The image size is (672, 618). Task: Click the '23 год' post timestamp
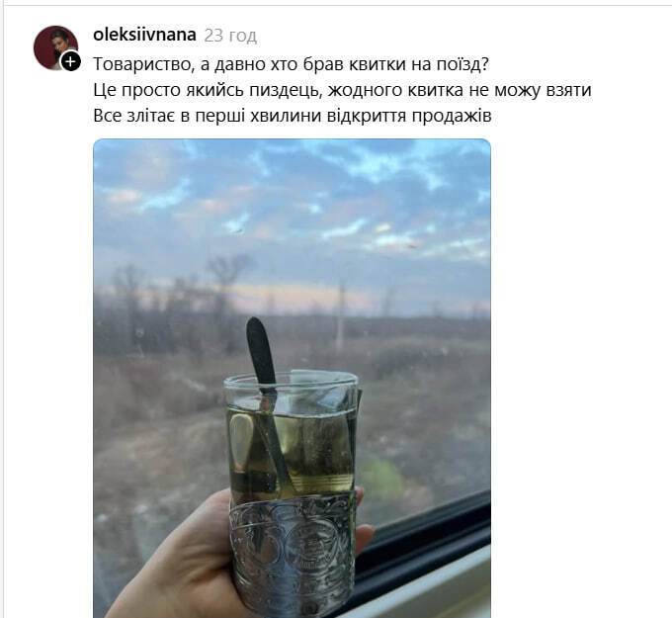pos(230,36)
